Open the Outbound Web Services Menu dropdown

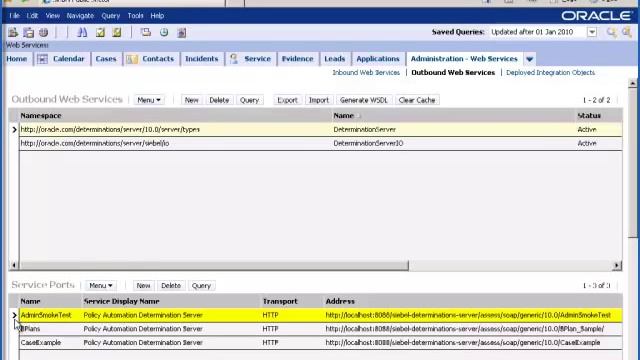pyautogui.click(x=149, y=100)
